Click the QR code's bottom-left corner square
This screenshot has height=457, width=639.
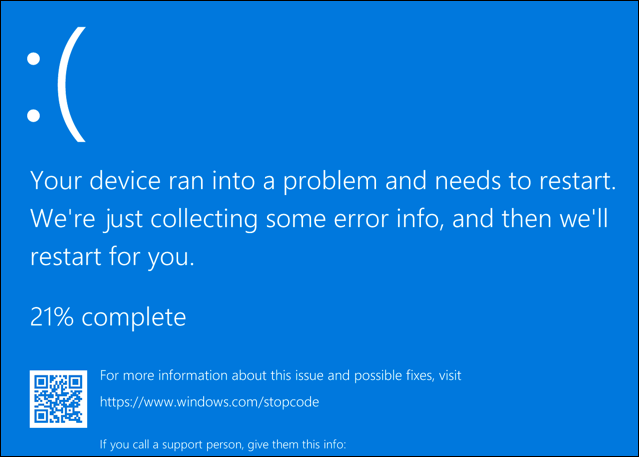(x=41, y=413)
